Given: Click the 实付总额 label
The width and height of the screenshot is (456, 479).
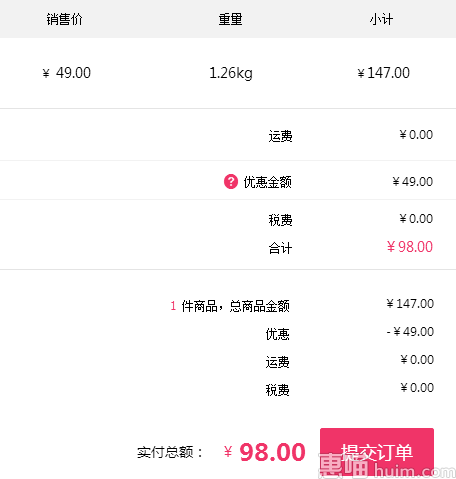Looking at the screenshot, I should tap(165, 452).
